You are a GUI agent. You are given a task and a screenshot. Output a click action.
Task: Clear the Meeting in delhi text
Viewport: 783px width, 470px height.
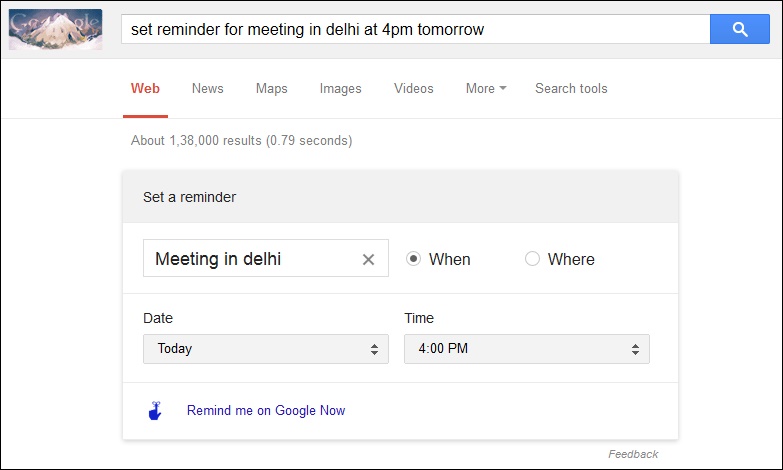(368, 259)
